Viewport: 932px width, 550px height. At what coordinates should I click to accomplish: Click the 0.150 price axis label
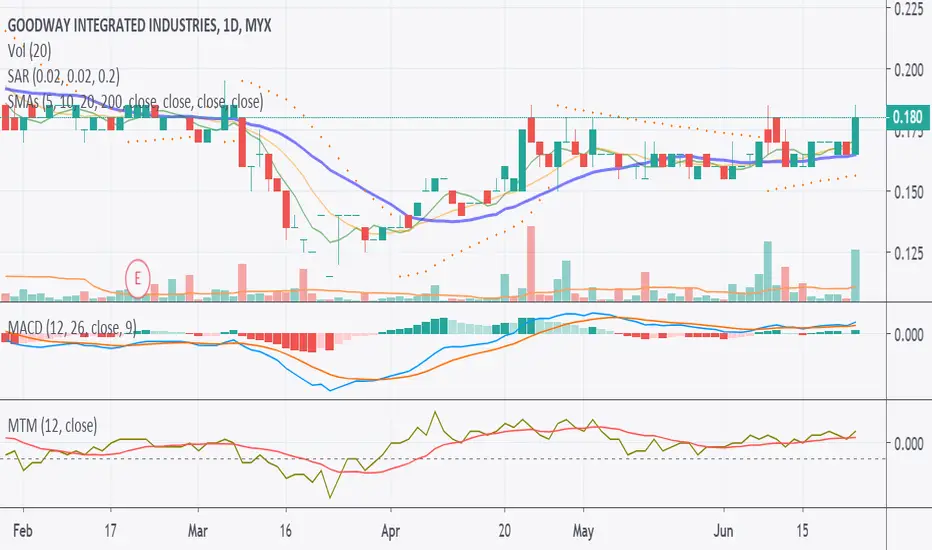(909, 192)
